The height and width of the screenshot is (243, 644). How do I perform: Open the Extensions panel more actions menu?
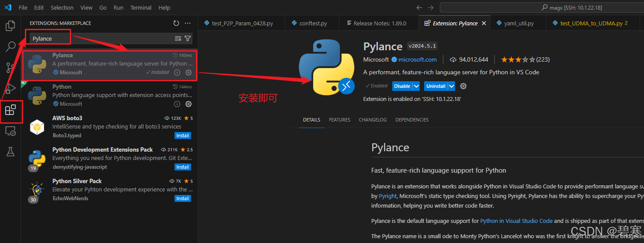[x=188, y=23]
